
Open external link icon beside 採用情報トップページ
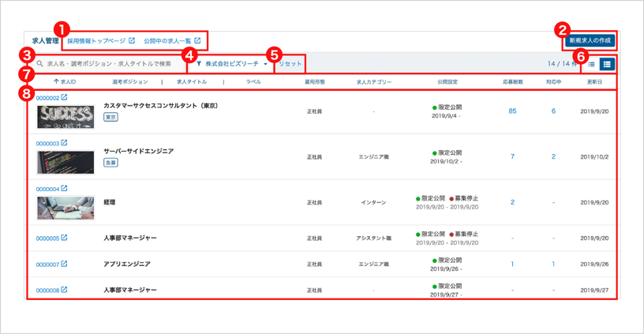click(x=132, y=41)
